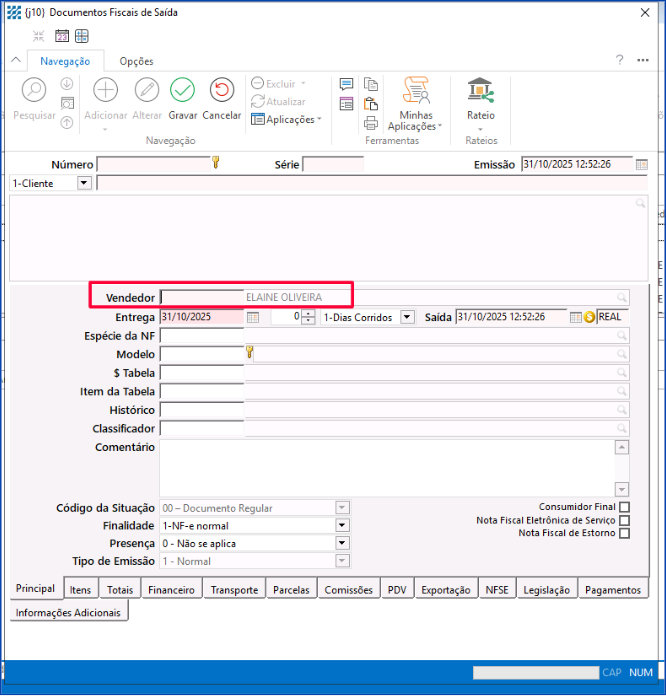
Task: Click the key icon beside Número field
Action: [215, 163]
